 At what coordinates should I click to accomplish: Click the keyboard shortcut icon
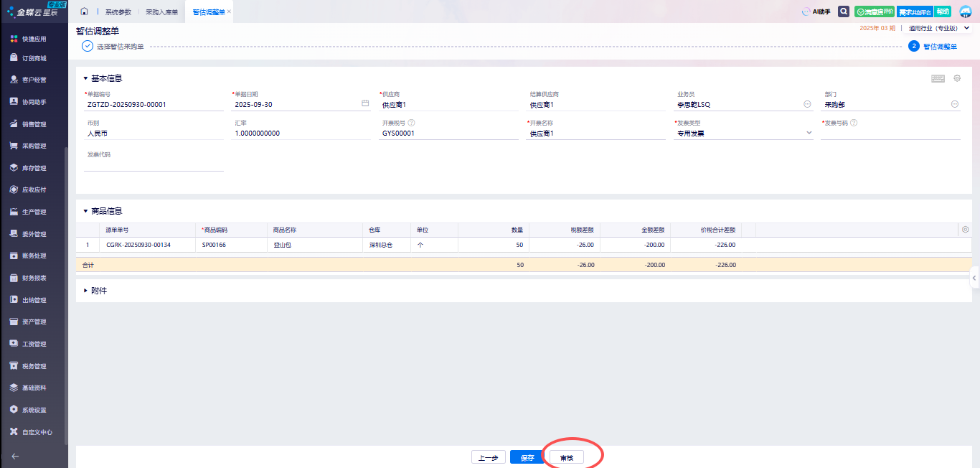(938, 78)
